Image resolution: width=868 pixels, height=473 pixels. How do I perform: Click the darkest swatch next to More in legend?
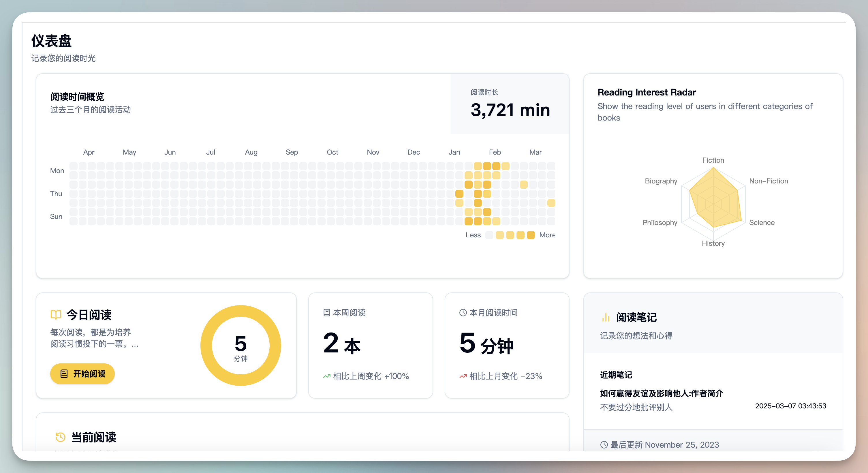pyautogui.click(x=531, y=235)
